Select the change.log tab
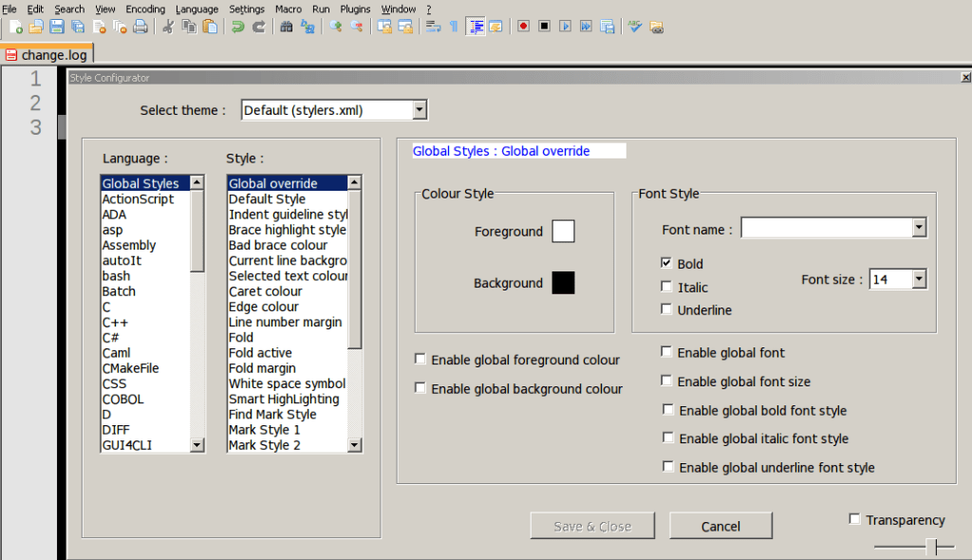Screen dimensions: 972x560 [47, 54]
